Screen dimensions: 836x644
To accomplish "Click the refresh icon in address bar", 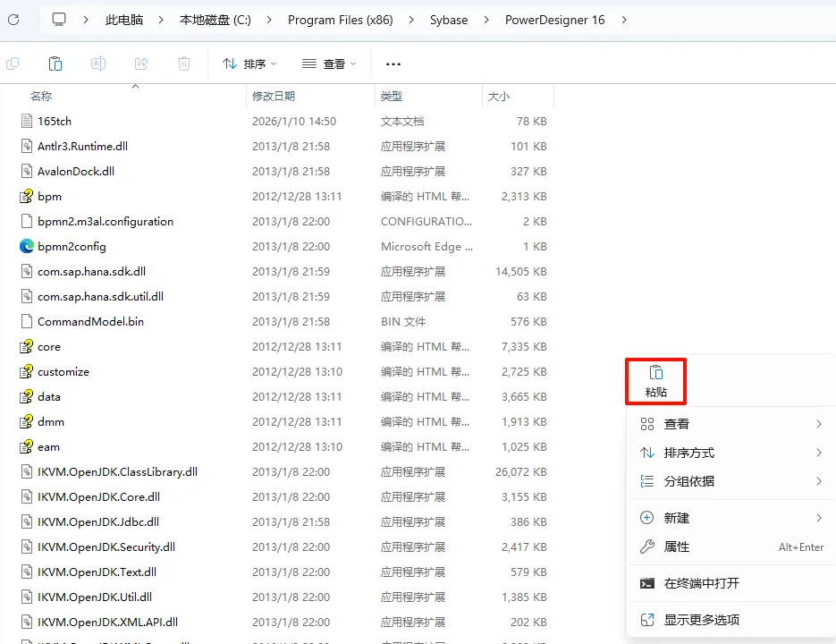I will click(13, 20).
